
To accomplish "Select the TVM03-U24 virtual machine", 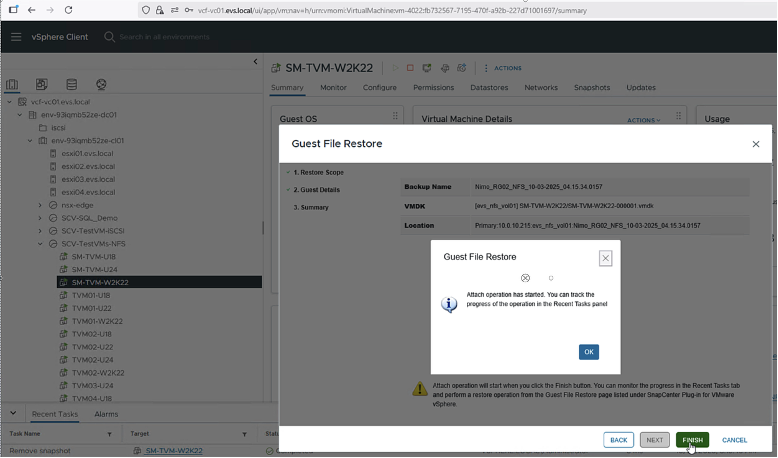I will pos(92,386).
